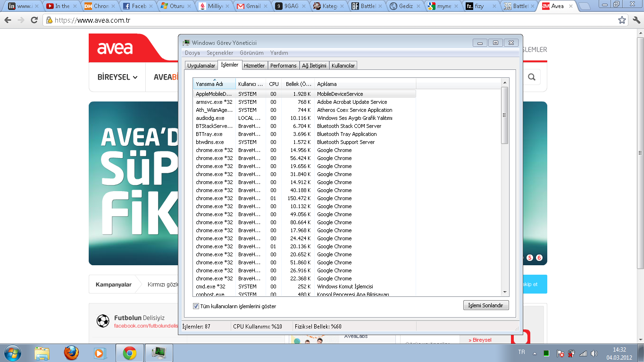The image size is (644, 362).
Task: Click the Chrome back arrow
Action: (x=8, y=20)
